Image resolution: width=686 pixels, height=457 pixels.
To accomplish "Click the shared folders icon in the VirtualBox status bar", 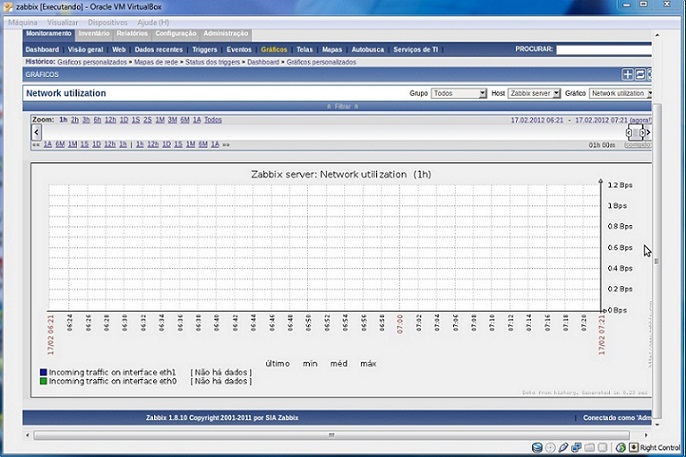I will tap(589, 447).
